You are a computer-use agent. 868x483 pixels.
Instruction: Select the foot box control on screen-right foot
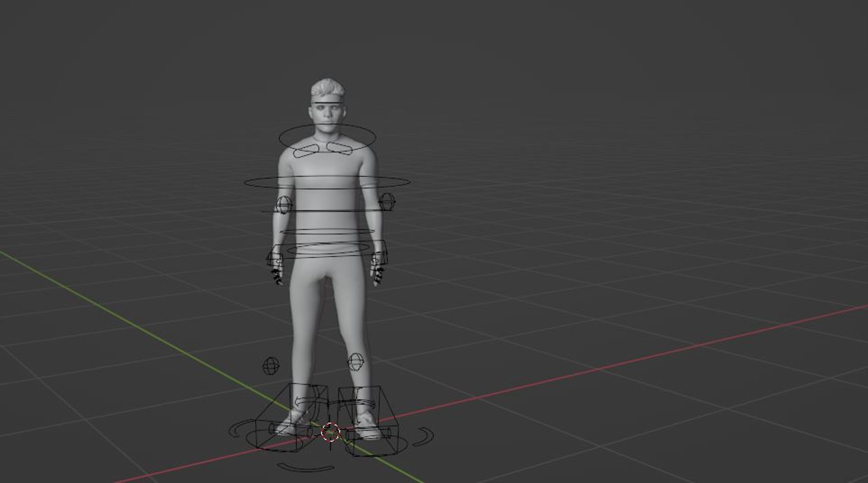coord(368,421)
